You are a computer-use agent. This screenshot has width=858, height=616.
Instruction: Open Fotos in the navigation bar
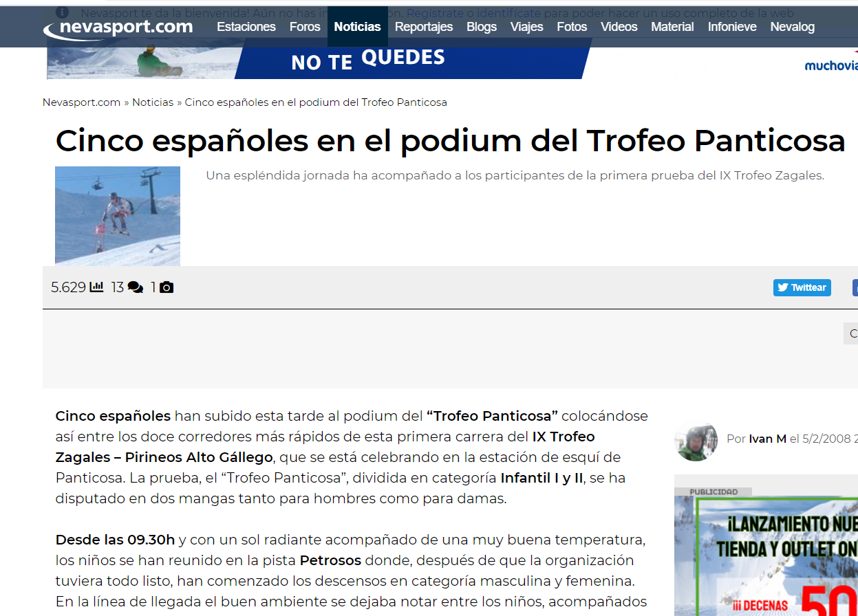pyautogui.click(x=572, y=27)
